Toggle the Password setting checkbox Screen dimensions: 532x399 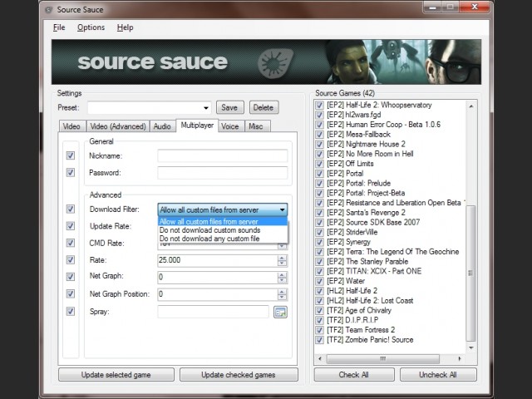click(x=70, y=172)
